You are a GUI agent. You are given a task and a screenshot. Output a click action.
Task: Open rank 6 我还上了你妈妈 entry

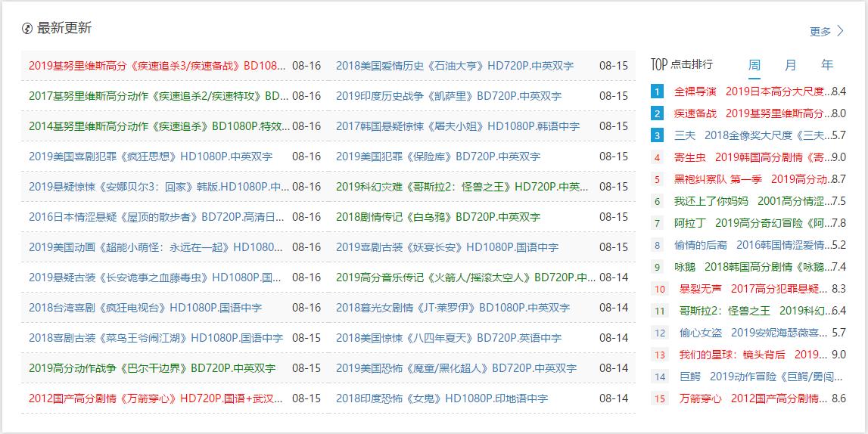coord(753,201)
